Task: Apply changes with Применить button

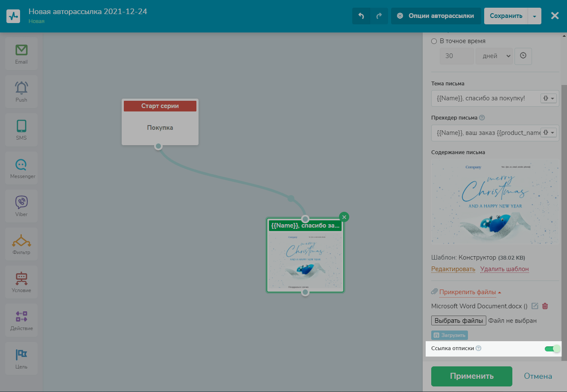Action: coord(472,376)
